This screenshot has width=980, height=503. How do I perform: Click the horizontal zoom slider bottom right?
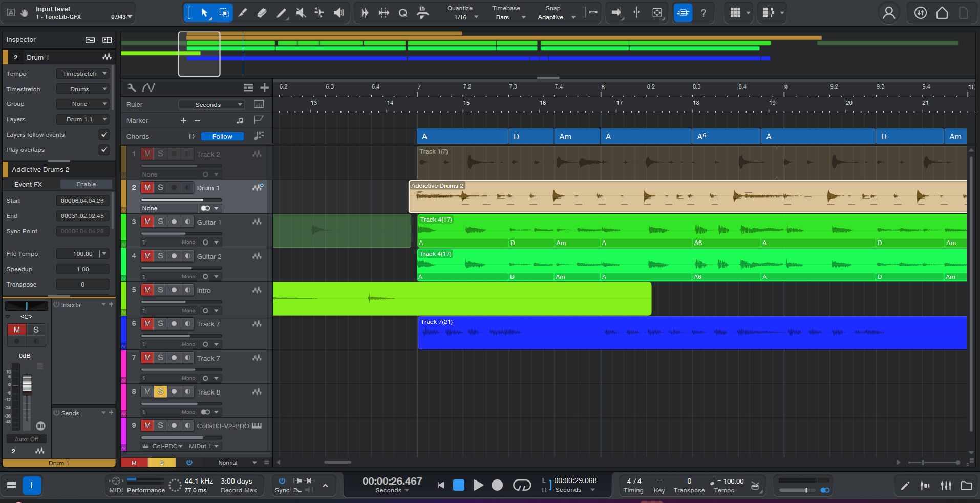[934, 463]
